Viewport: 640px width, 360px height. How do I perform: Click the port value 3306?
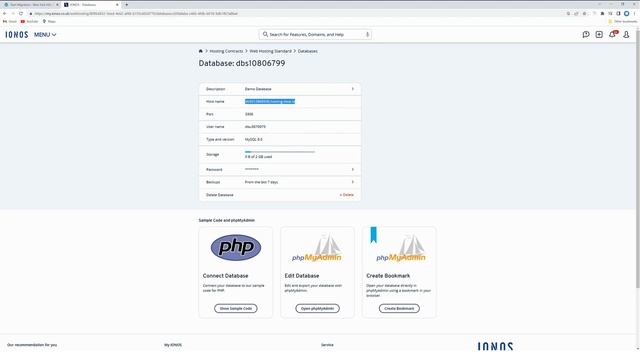249,114
